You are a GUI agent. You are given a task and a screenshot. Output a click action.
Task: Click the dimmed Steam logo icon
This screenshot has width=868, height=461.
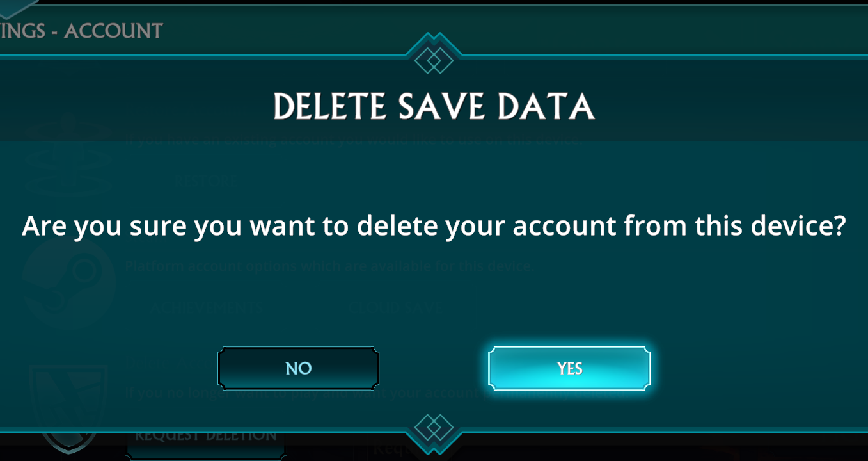[69, 282]
